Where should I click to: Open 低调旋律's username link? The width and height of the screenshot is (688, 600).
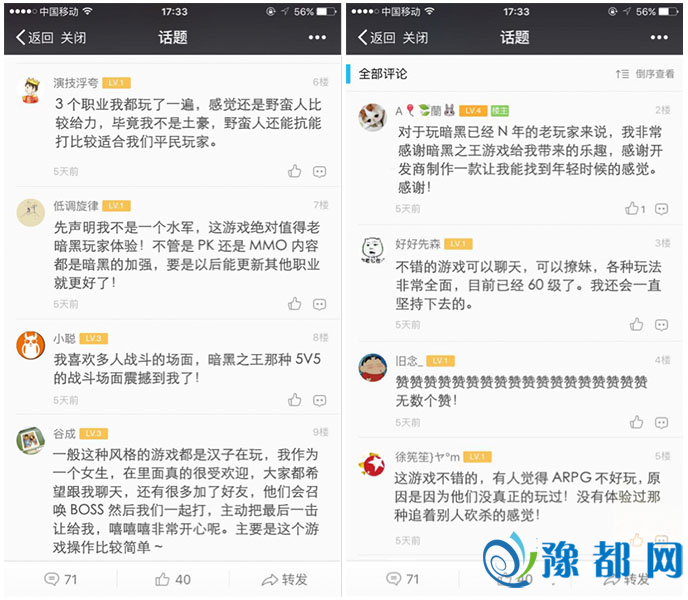[x=76, y=206]
